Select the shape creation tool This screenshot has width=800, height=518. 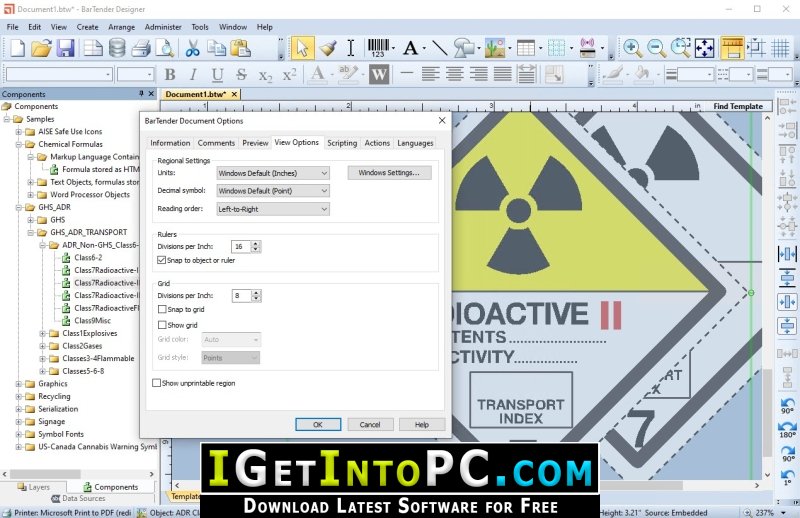[x=464, y=48]
